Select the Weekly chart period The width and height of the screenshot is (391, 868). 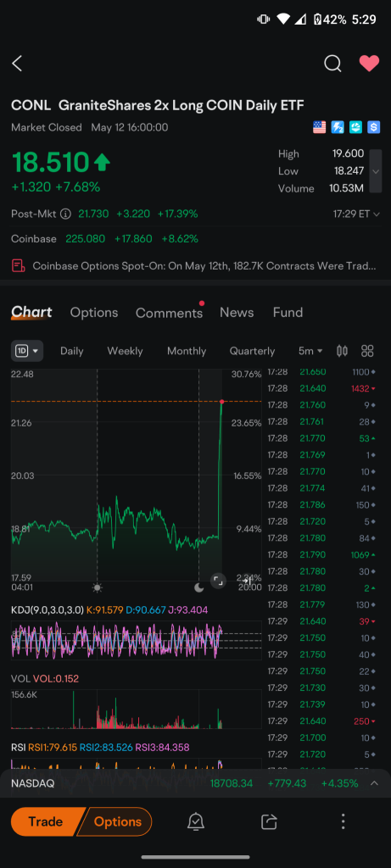(125, 351)
